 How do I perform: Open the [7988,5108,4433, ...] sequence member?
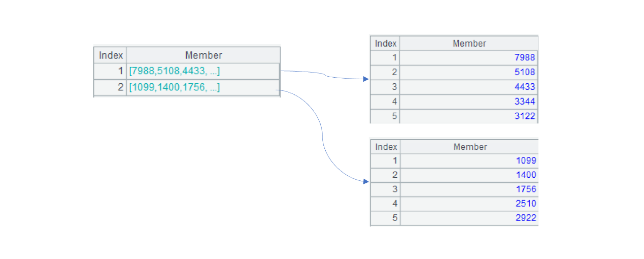coord(175,71)
